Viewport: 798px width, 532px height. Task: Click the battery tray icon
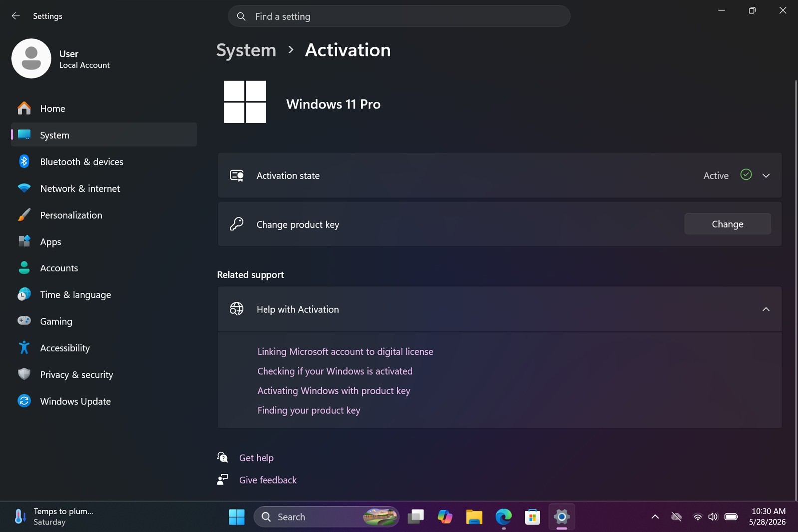[731, 517]
